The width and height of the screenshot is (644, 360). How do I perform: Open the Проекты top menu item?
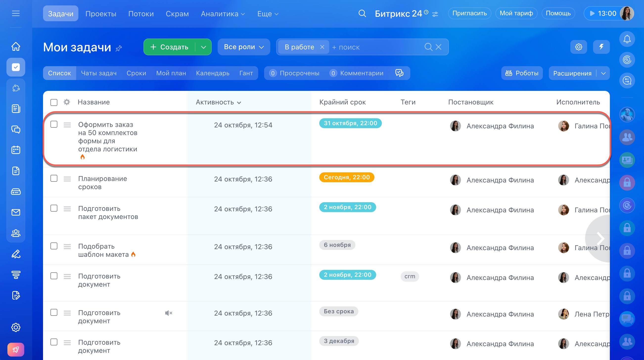pyautogui.click(x=101, y=14)
